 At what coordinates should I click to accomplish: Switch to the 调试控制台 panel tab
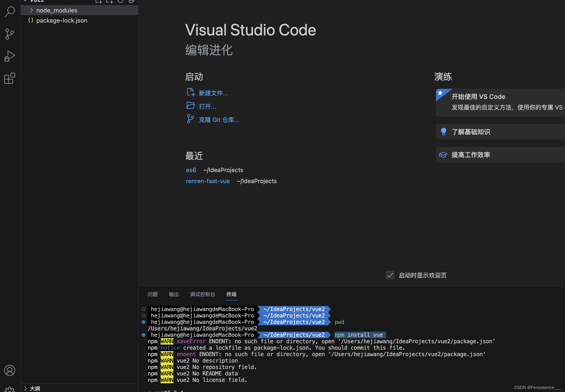click(x=203, y=294)
